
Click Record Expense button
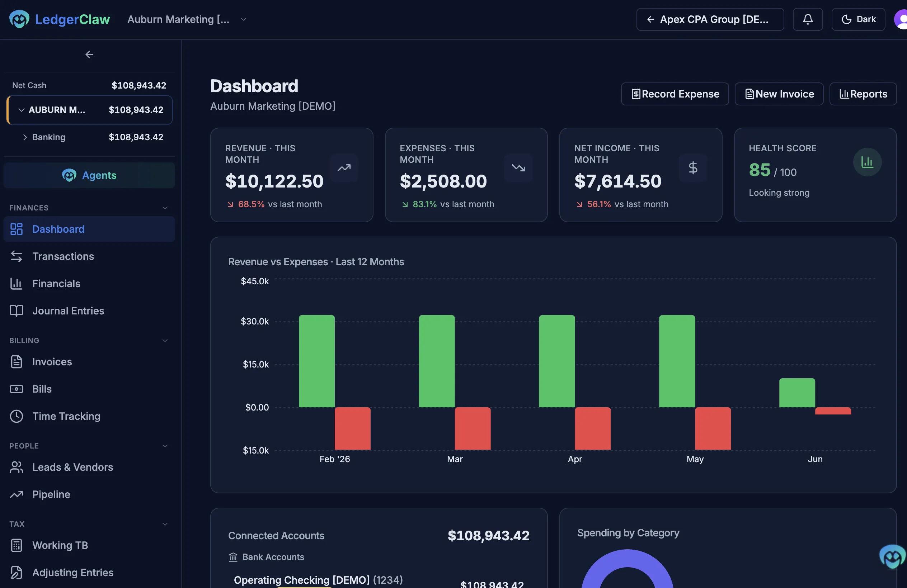tap(675, 94)
